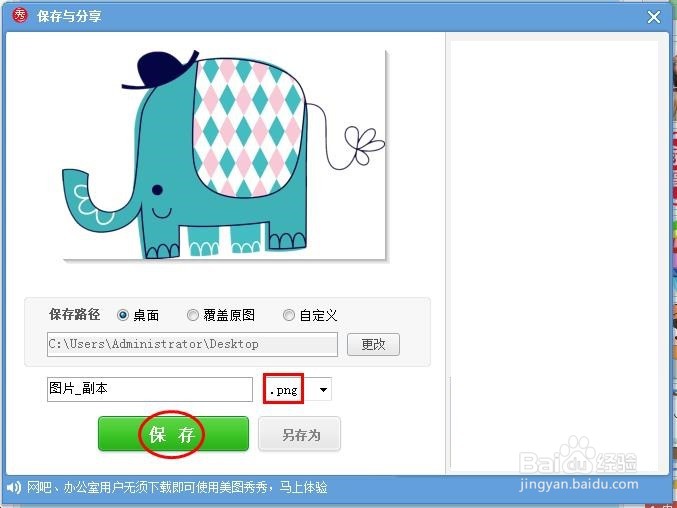The image size is (677, 508).
Task: Click the filename field 图片_副本
Action: pyautogui.click(x=150, y=389)
